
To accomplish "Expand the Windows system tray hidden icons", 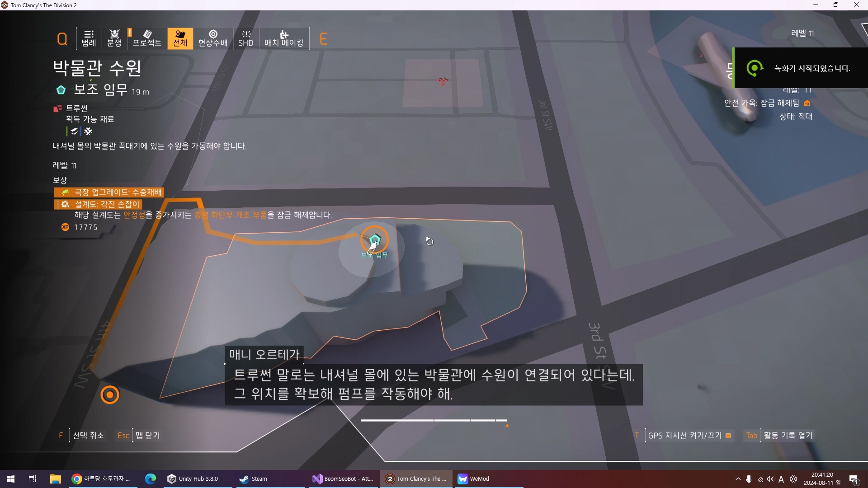I will 738,479.
